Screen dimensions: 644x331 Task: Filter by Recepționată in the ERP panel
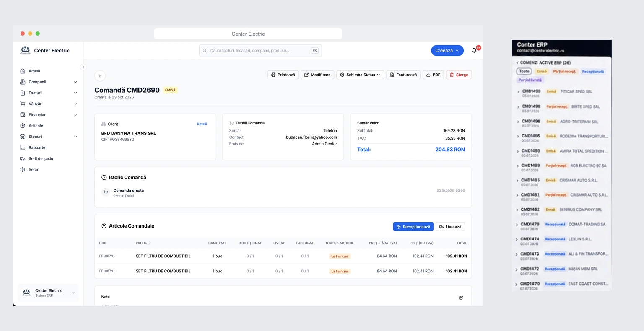tap(593, 72)
